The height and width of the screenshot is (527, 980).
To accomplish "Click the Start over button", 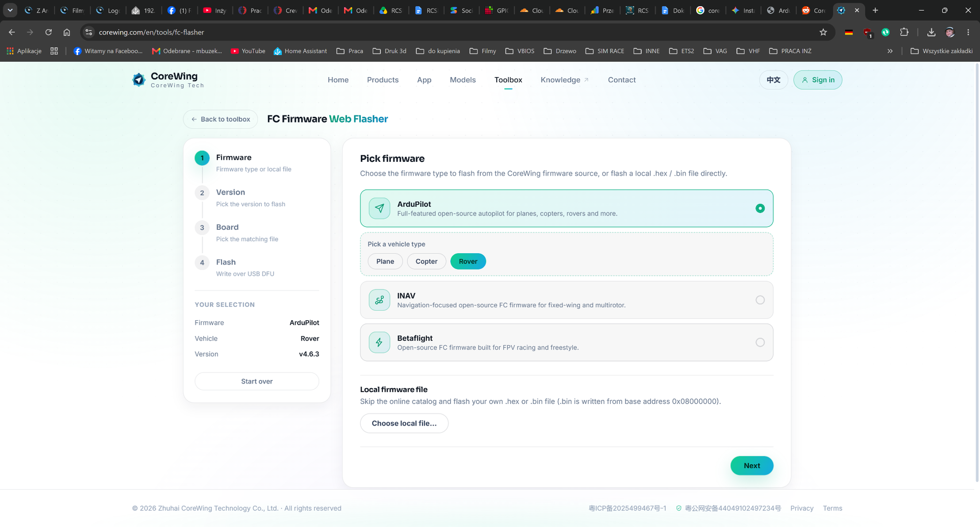I will click(x=257, y=381).
